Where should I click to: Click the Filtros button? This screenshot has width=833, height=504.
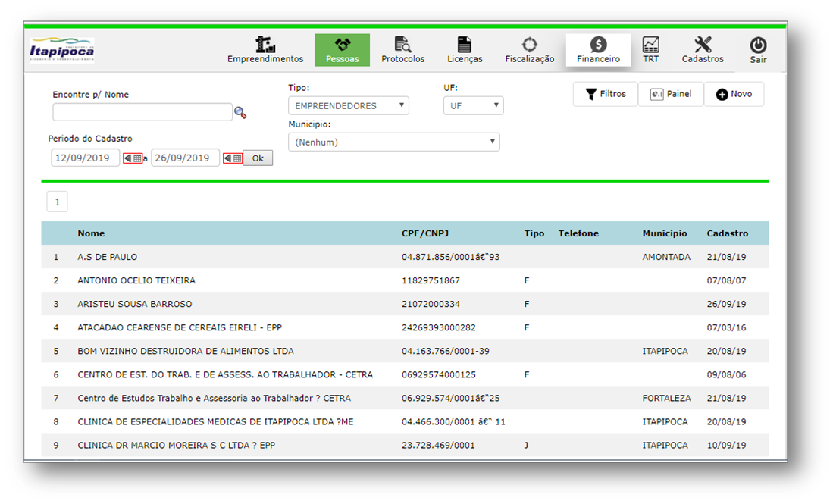(605, 94)
